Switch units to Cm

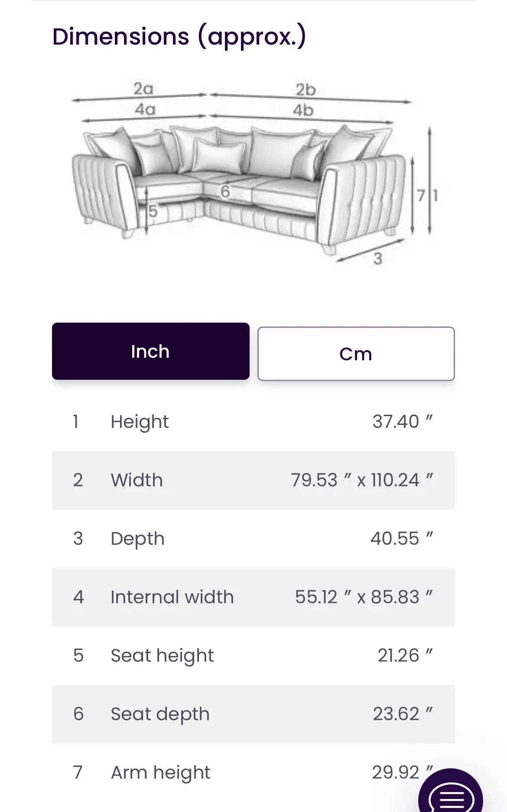pyautogui.click(x=356, y=354)
